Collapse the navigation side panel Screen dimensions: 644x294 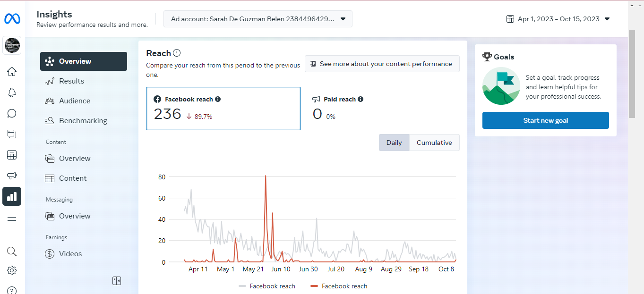[117, 281]
